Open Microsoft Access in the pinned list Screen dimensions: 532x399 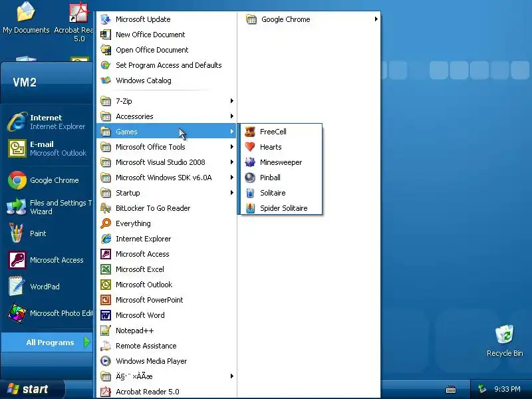[47, 260]
